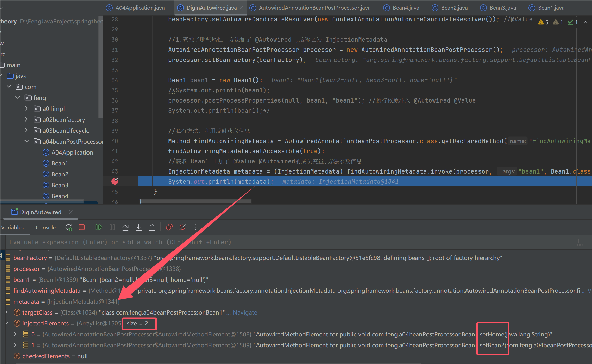The image size is (592, 364).
Task: Resume program execution
Action: (99, 227)
